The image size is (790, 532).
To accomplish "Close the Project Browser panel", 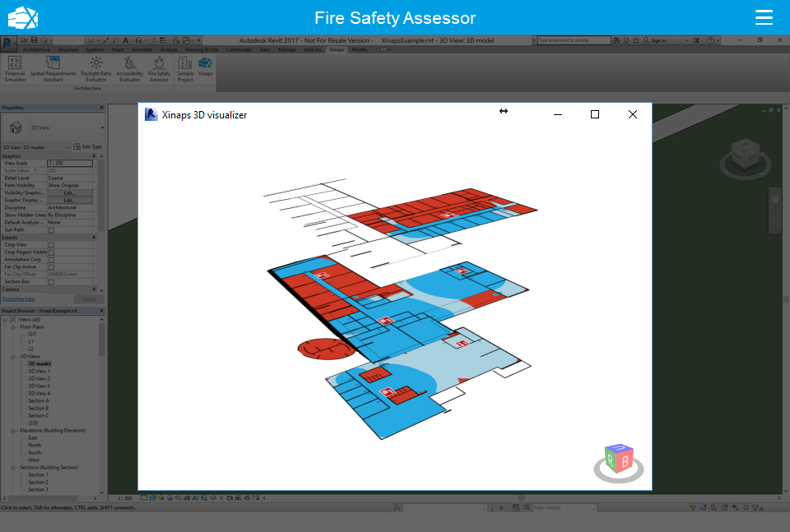I will 101,311.
